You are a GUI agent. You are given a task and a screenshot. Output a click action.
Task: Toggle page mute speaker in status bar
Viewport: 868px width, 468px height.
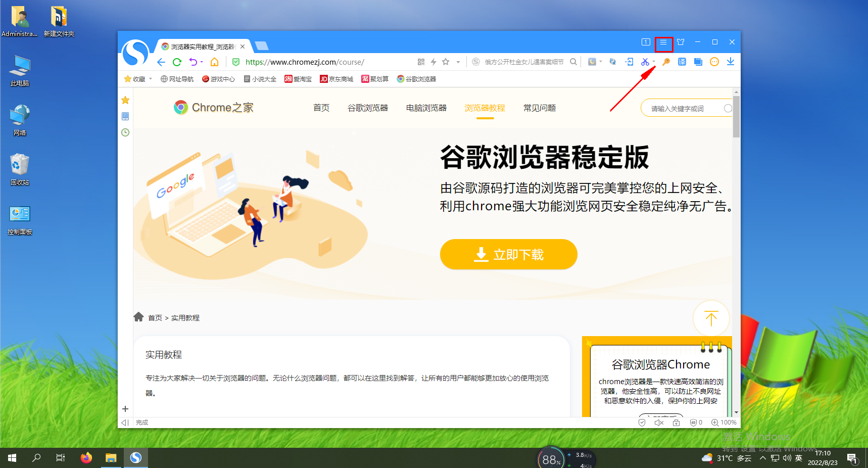click(x=659, y=423)
